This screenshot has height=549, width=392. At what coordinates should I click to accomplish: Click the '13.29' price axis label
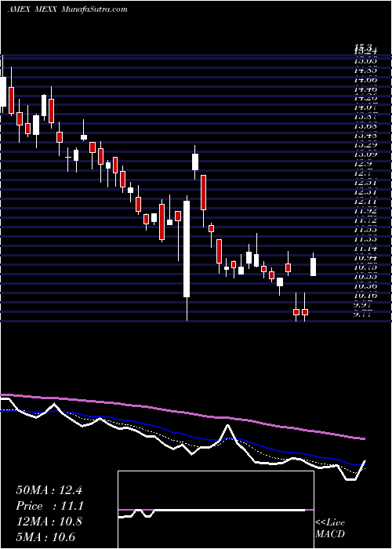click(x=365, y=144)
